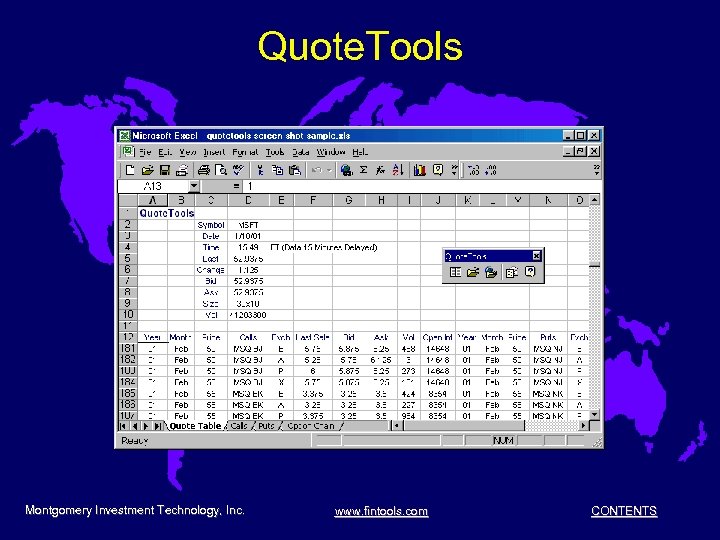Open the Edit menu
Image resolution: width=720 pixels, height=540 pixels.
point(165,152)
